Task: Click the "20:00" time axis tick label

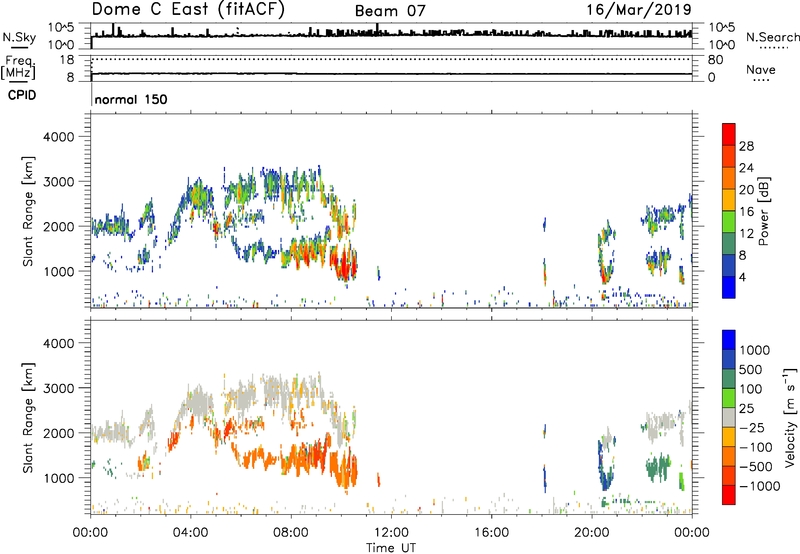Action: 591,533
